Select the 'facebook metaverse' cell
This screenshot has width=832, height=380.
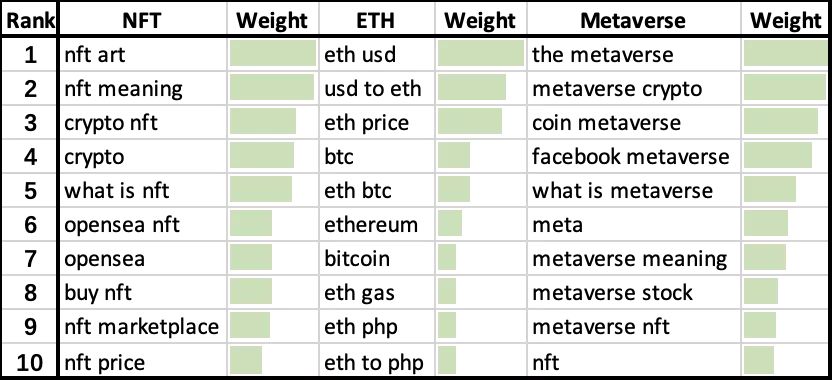634,156
